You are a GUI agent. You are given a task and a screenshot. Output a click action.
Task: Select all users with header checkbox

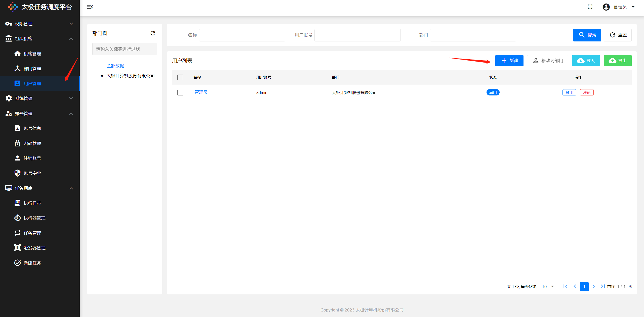coord(180,77)
